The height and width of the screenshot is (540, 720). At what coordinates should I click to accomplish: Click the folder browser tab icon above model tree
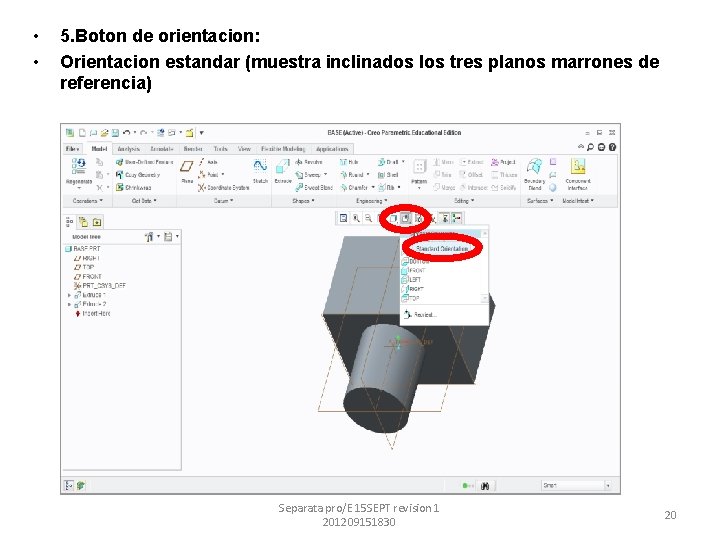[83, 222]
